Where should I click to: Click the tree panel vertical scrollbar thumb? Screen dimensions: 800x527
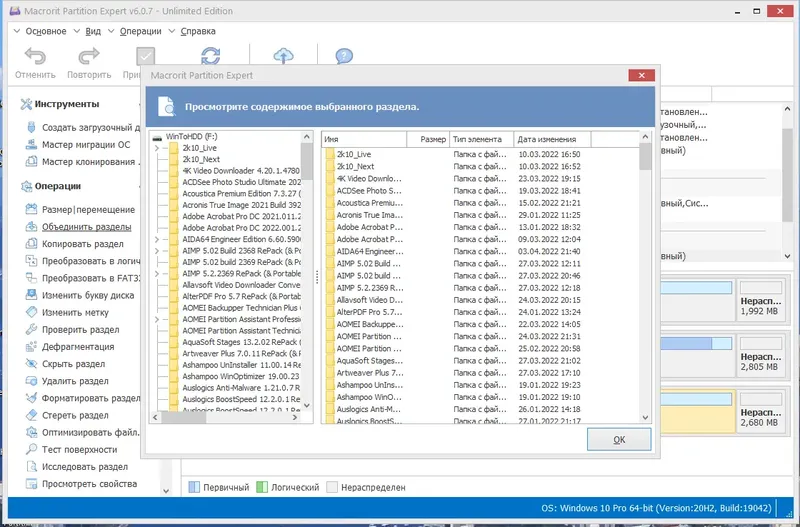307,161
